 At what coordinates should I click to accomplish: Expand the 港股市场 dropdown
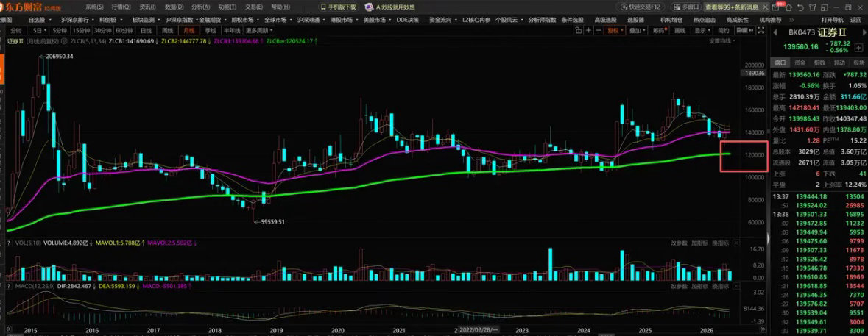[356, 19]
